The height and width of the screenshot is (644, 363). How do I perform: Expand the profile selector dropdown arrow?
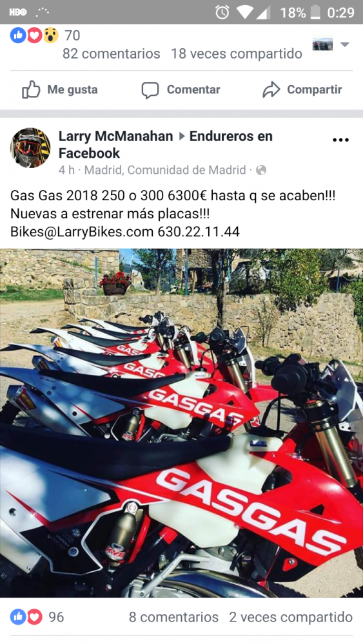345,44
